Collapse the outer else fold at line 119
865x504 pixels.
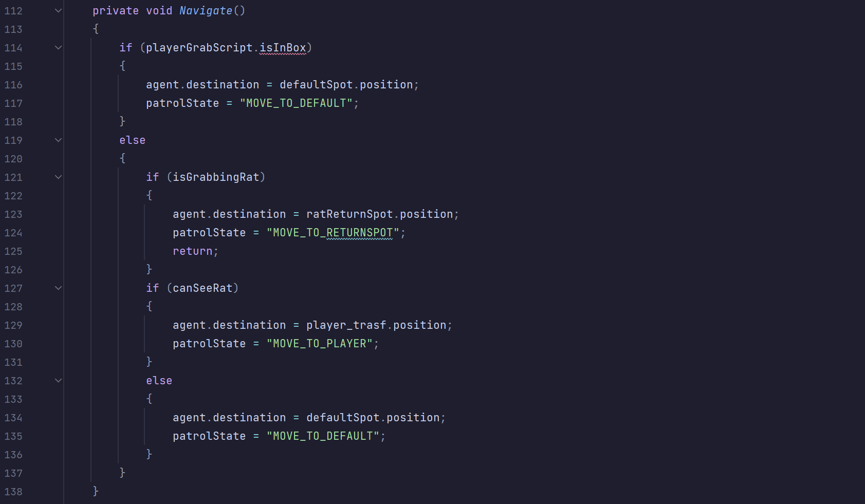(x=58, y=140)
